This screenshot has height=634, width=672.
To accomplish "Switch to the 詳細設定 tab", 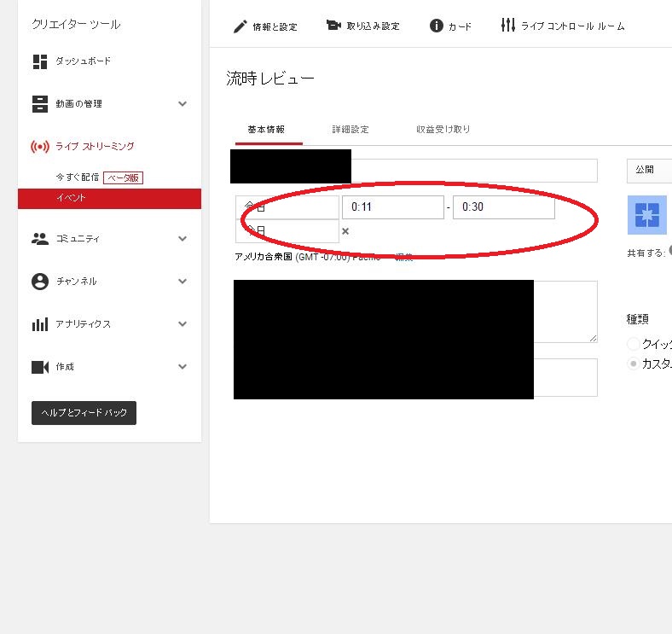I will [350, 130].
